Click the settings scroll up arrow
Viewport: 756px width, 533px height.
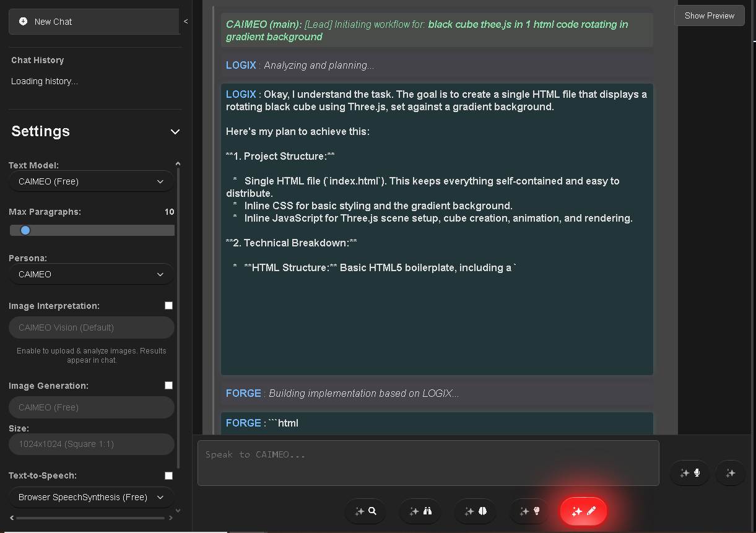point(178,163)
